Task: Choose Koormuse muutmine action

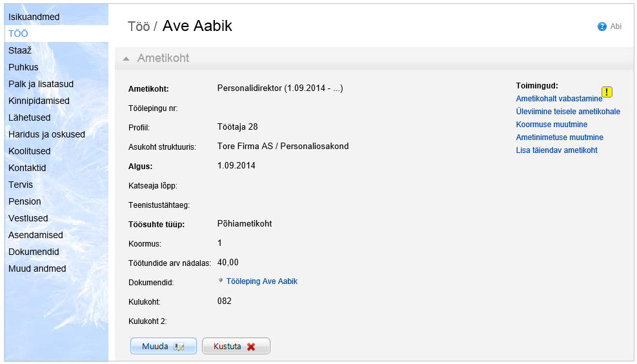Action: (551, 125)
